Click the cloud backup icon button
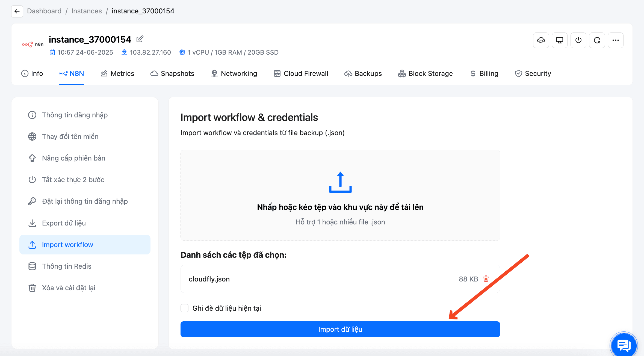 point(541,40)
